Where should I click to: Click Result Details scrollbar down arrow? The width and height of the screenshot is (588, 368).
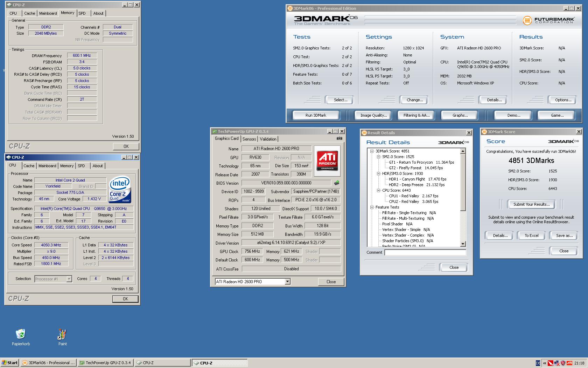pyautogui.click(x=463, y=244)
